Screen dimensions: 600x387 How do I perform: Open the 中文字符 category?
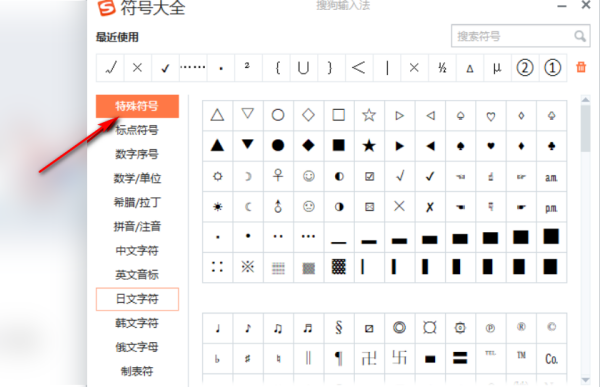pos(137,251)
